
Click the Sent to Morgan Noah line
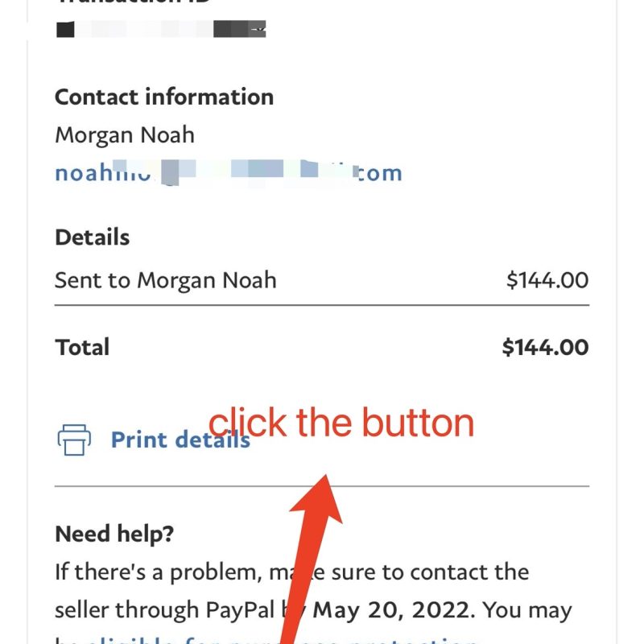165,280
